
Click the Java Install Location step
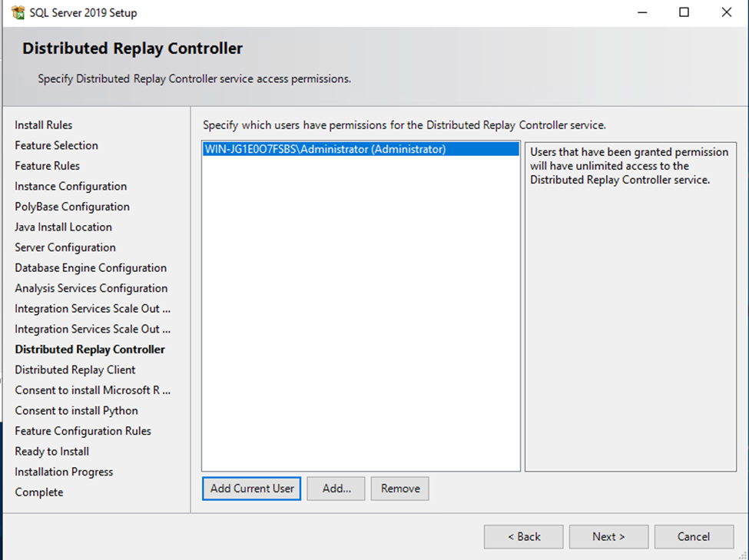coord(63,227)
